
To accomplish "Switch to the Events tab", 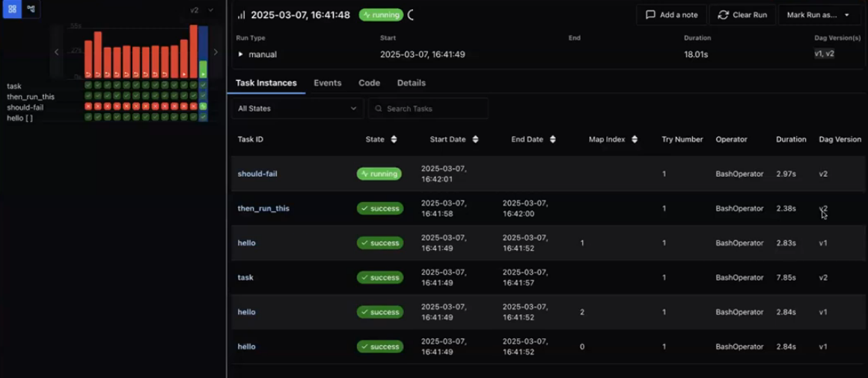I will (327, 83).
